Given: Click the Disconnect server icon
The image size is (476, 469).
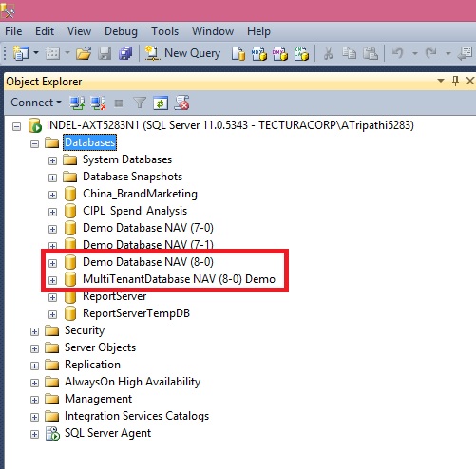Looking at the screenshot, I should click(x=98, y=103).
